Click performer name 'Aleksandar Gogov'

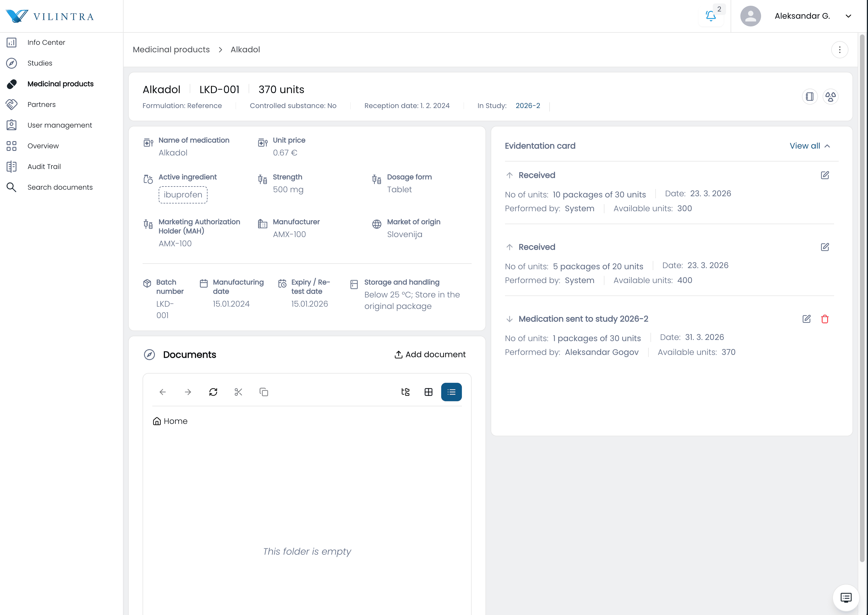point(601,352)
